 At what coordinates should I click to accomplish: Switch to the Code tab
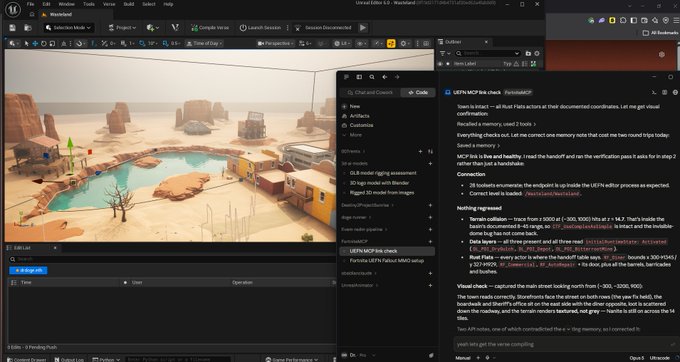[x=418, y=92]
